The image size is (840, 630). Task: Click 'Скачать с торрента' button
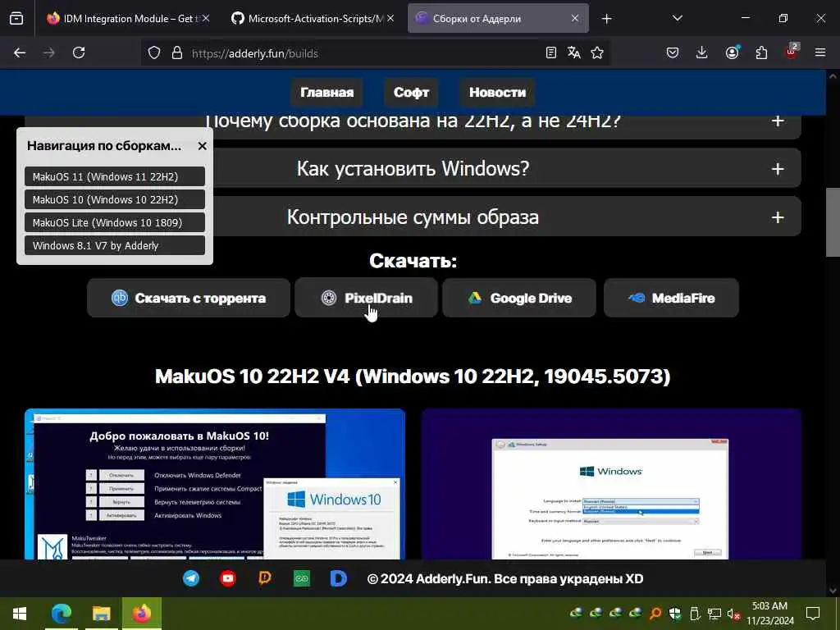pyautogui.click(x=189, y=298)
